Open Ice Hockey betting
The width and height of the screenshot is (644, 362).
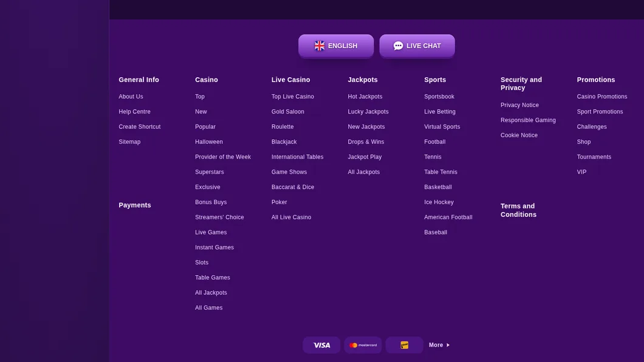click(x=439, y=202)
